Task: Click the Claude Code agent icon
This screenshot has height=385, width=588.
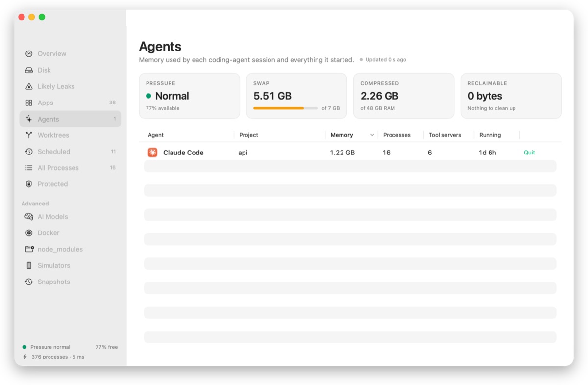Action: pyautogui.click(x=153, y=153)
